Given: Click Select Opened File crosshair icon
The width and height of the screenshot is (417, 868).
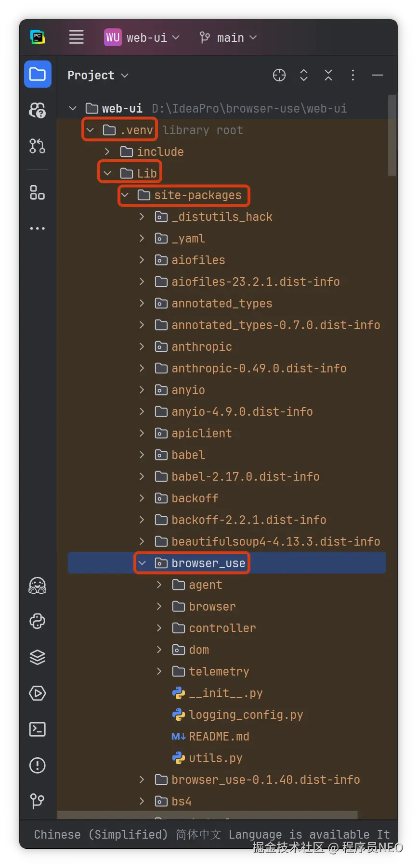Looking at the screenshot, I should coord(279,75).
